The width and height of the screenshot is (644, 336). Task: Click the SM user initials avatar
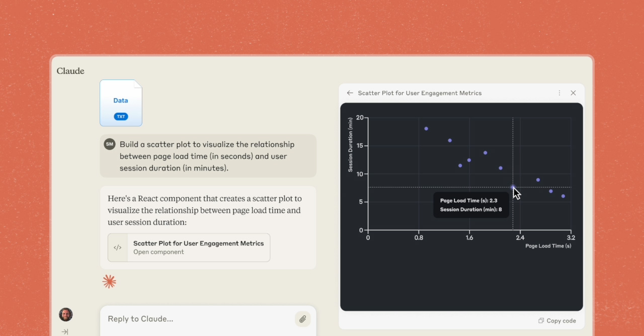(109, 144)
